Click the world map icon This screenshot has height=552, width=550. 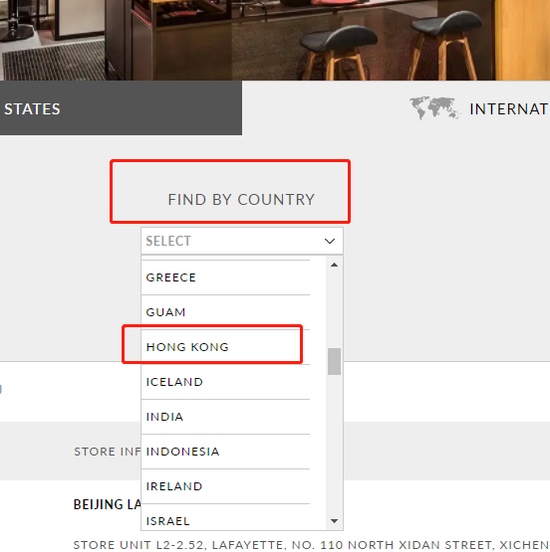(x=434, y=108)
